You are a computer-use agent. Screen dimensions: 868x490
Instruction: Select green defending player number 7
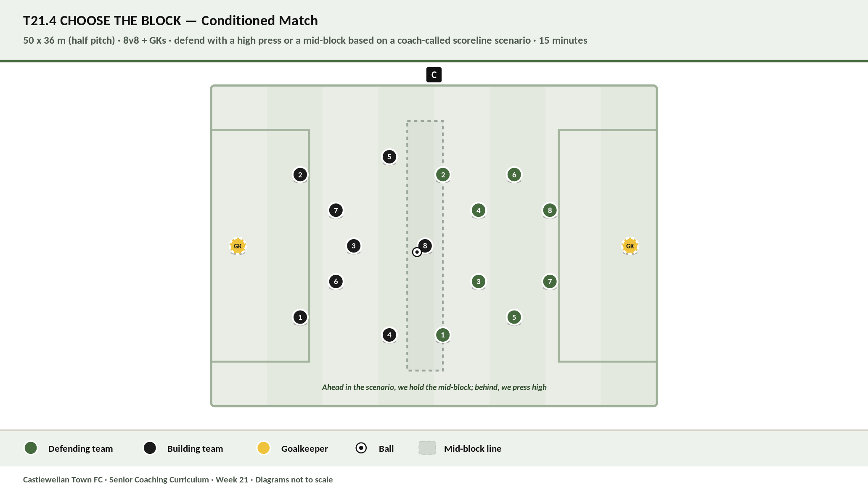550,282
